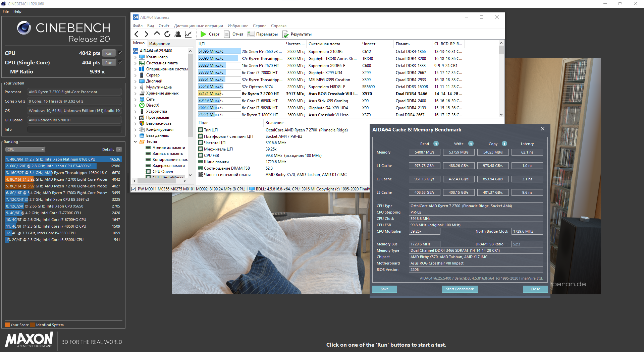This screenshot has height=352, width=644.
Task: Select Мультимедиа in AIDA64 tree
Action: click(159, 87)
